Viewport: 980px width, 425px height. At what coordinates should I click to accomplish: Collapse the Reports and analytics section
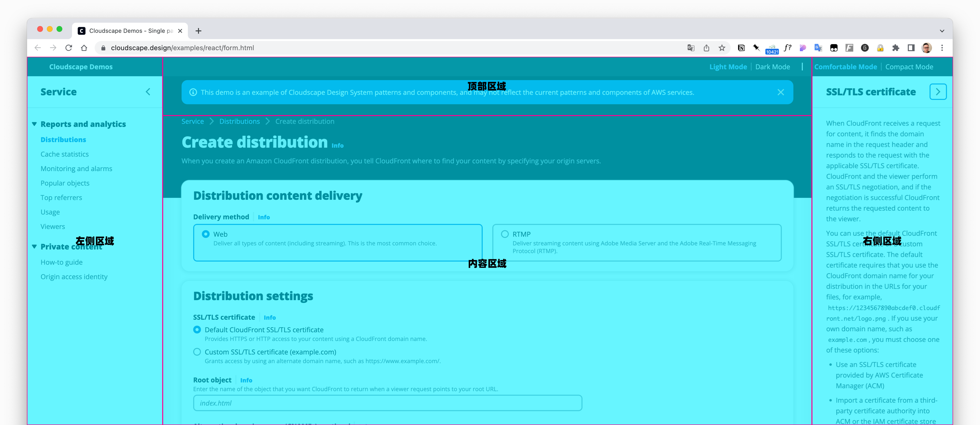pyautogui.click(x=34, y=124)
